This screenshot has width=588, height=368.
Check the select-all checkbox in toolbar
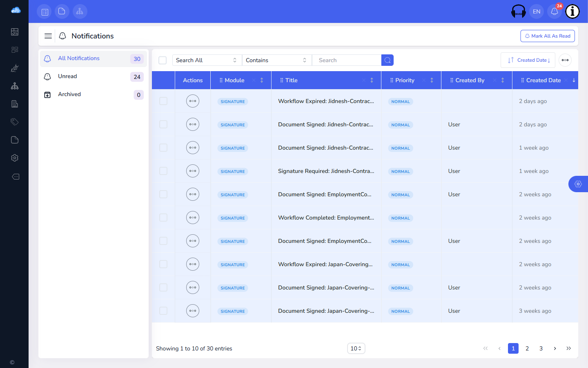(163, 60)
